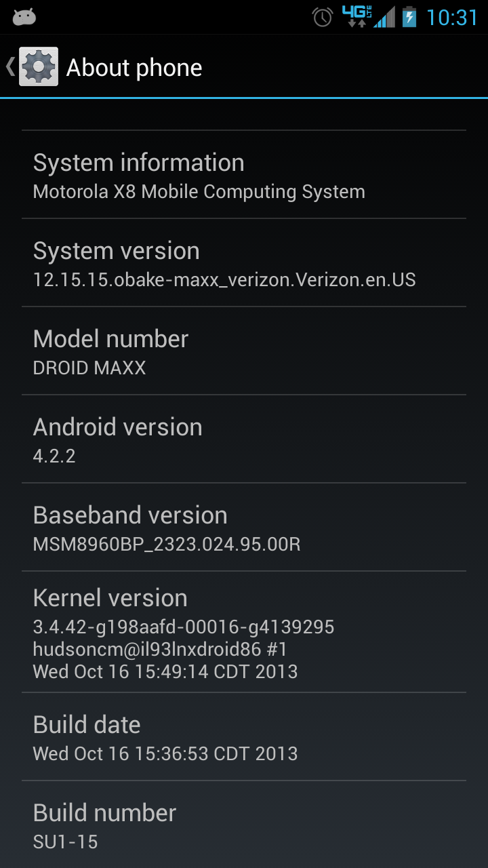488x868 pixels.
Task: Tap the battery charging icon
Action: (409, 17)
